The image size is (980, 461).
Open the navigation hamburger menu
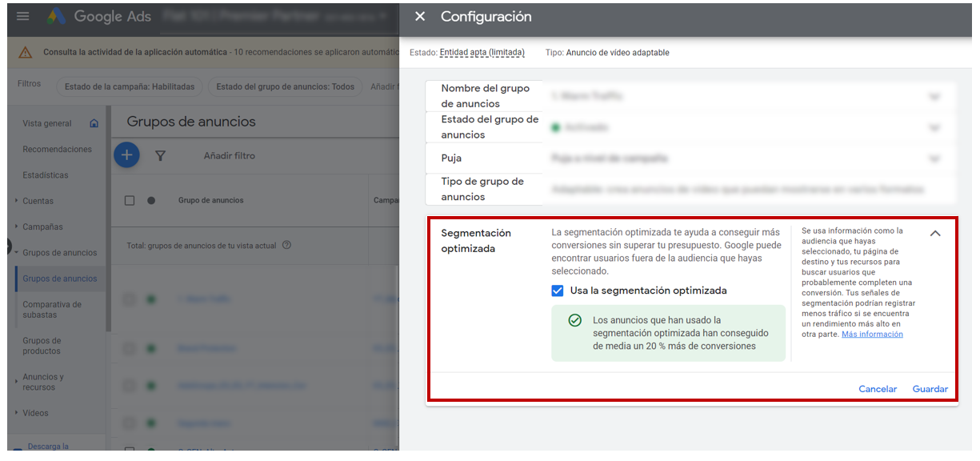[22, 16]
